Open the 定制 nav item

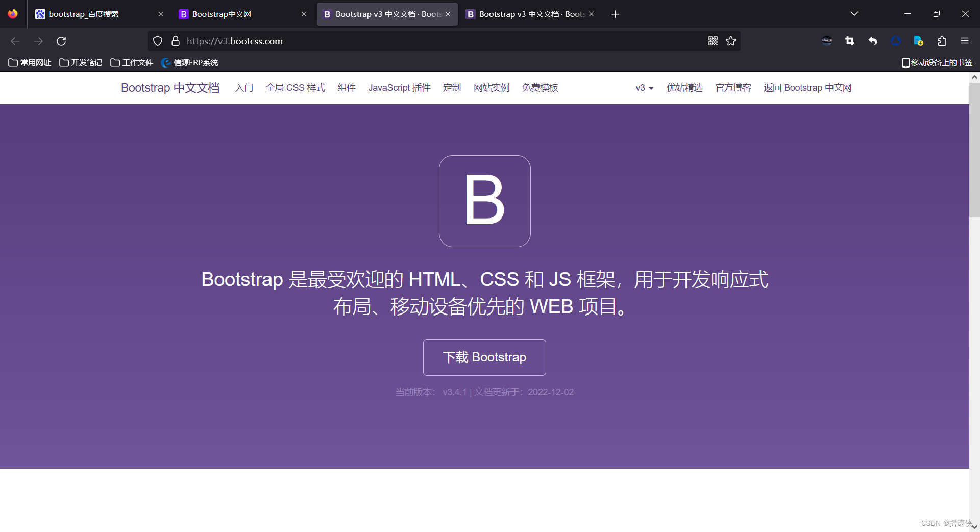coord(452,88)
